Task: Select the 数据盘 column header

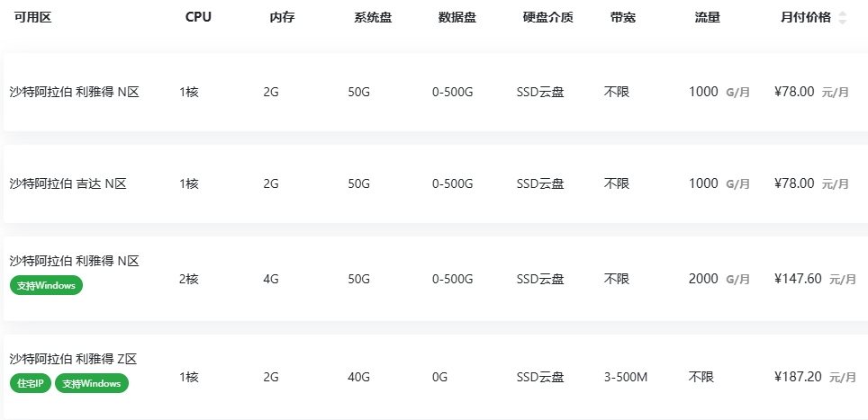Action: (x=457, y=17)
